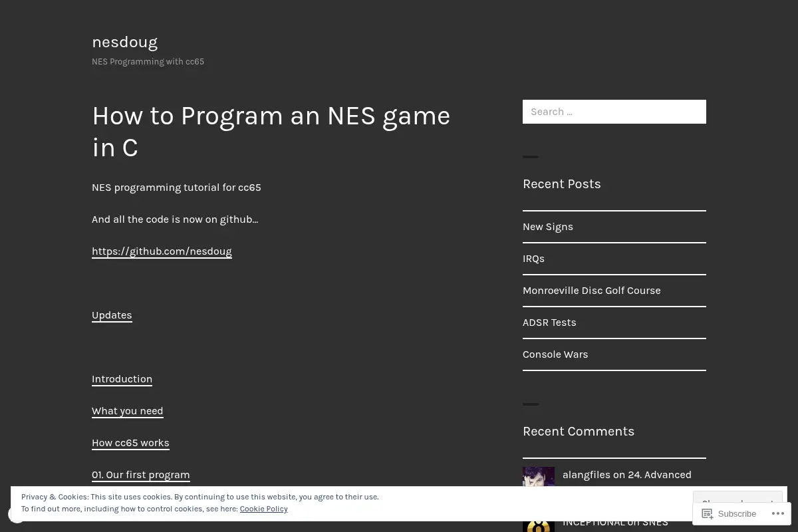This screenshot has height=532, width=798.
Task: Click alangfiles commenter name link
Action: pyautogui.click(x=587, y=475)
